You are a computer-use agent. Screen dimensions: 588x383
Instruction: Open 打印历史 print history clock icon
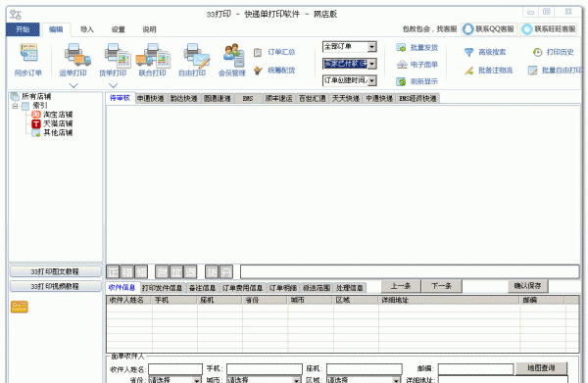click(x=537, y=53)
